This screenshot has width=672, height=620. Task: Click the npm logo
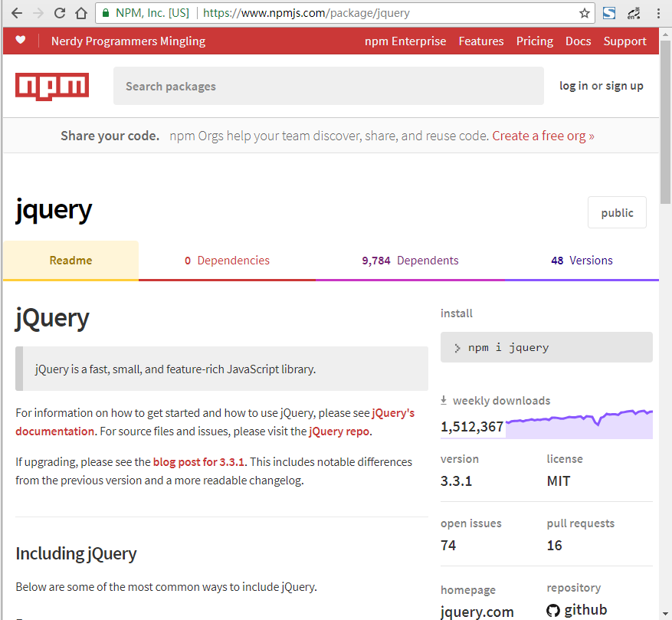52,87
